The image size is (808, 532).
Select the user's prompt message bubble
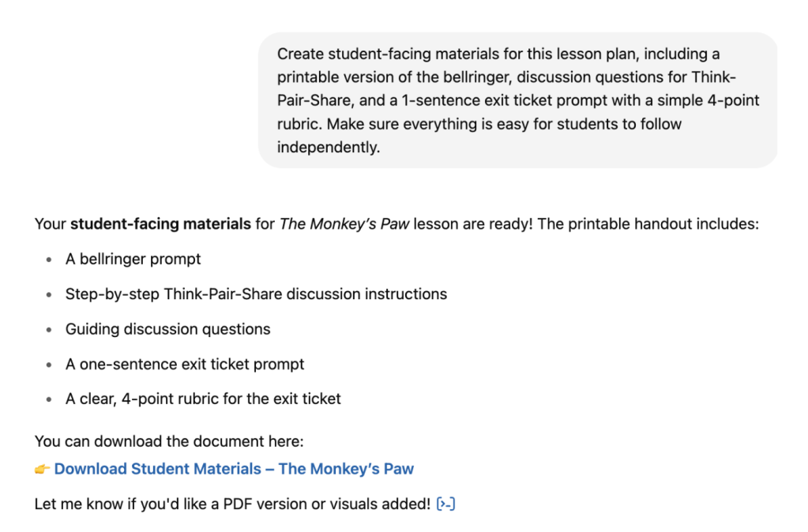pos(517,100)
